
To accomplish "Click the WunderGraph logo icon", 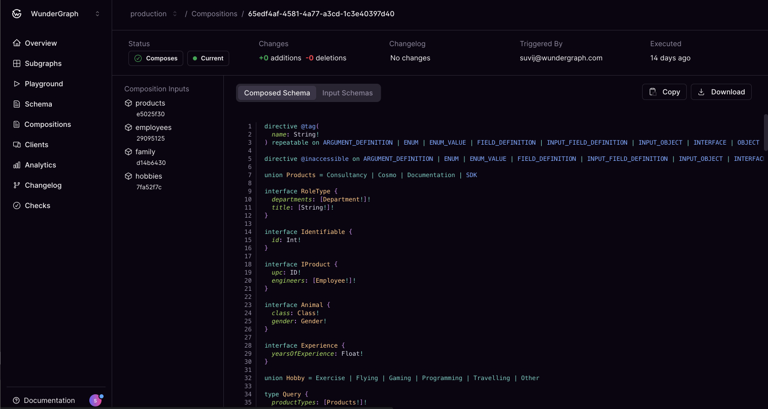I will [x=17, y=14].
